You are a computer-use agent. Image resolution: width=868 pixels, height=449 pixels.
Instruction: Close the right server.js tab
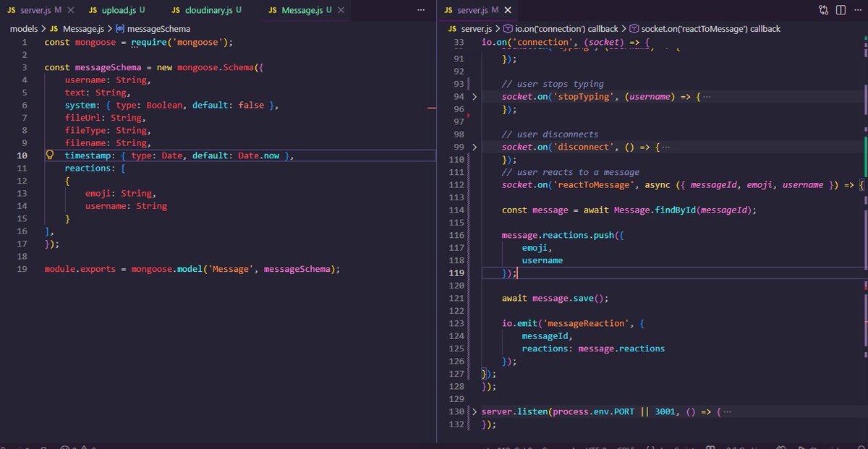coord(508,11)
